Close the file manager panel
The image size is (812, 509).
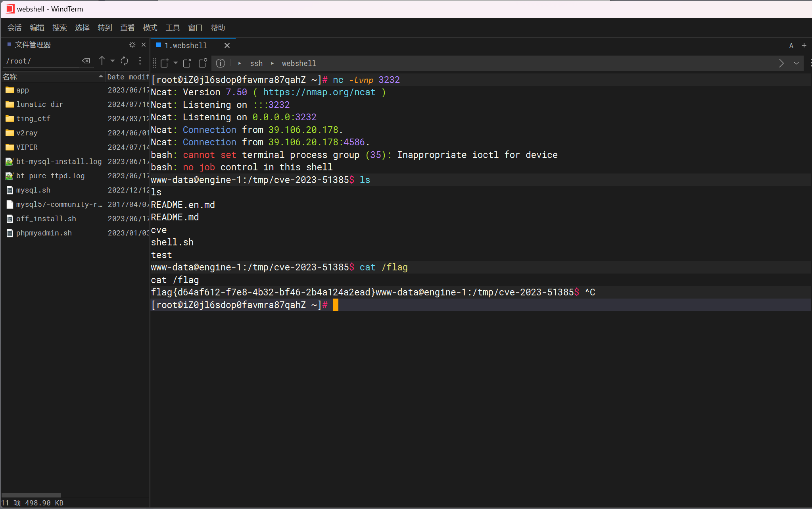[144, 45]
